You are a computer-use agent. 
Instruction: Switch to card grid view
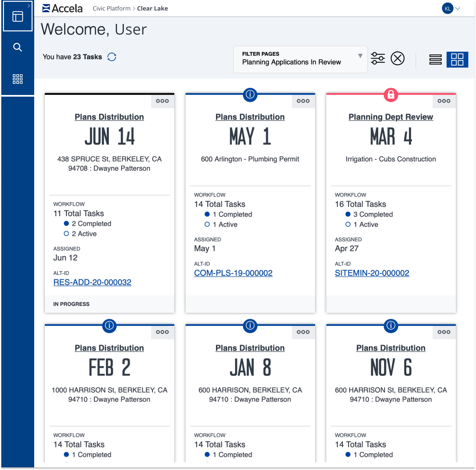click(457, 59)
